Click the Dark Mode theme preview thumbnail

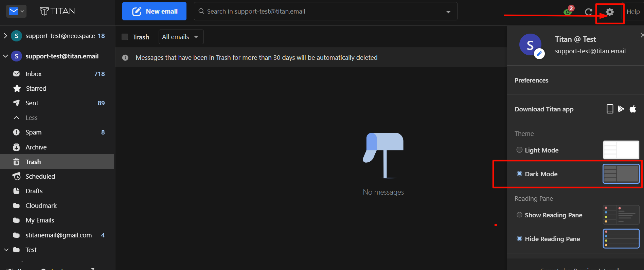pos(621,174)
